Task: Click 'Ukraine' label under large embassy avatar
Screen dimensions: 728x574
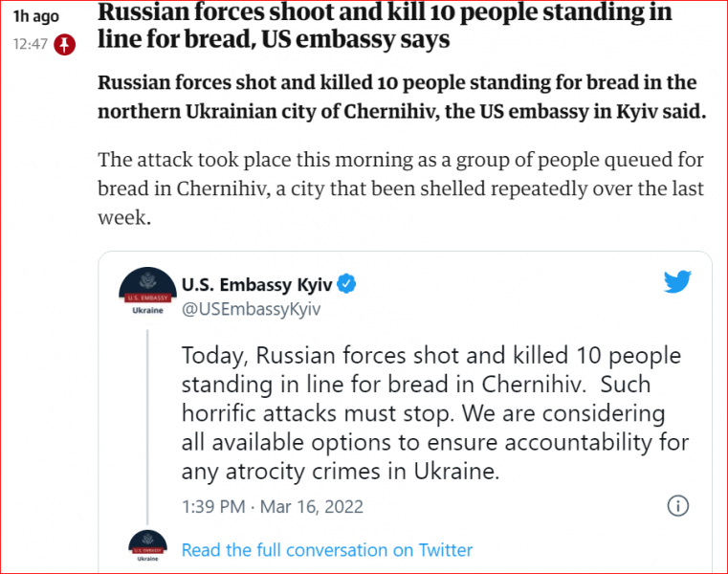Action: tap(147, 310)
